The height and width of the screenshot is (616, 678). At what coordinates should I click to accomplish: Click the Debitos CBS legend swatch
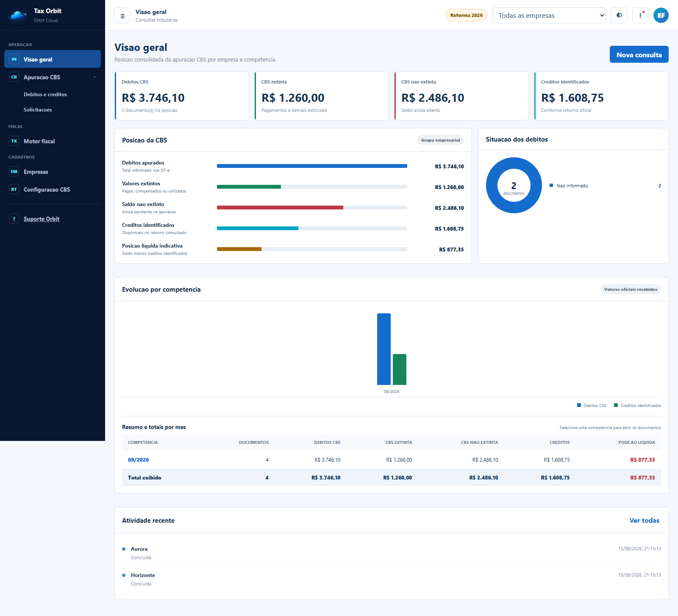579,405
